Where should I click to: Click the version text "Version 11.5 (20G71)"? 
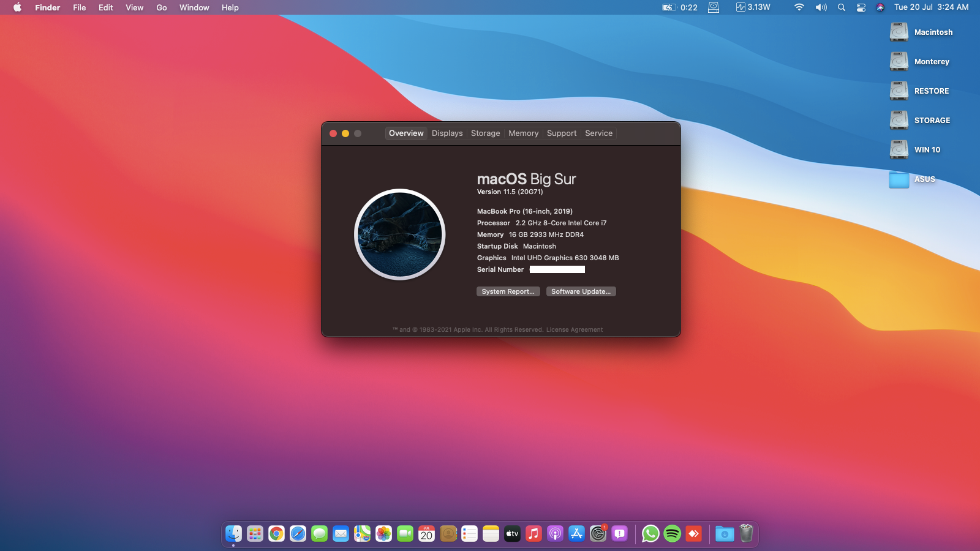[510, 192]
